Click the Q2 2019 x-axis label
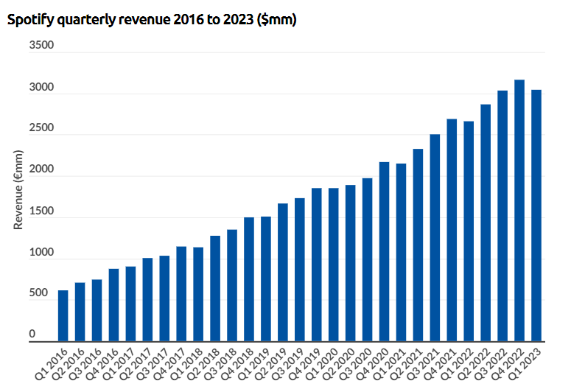The height and width of the screenshot is (392, 571). point(271,364)
